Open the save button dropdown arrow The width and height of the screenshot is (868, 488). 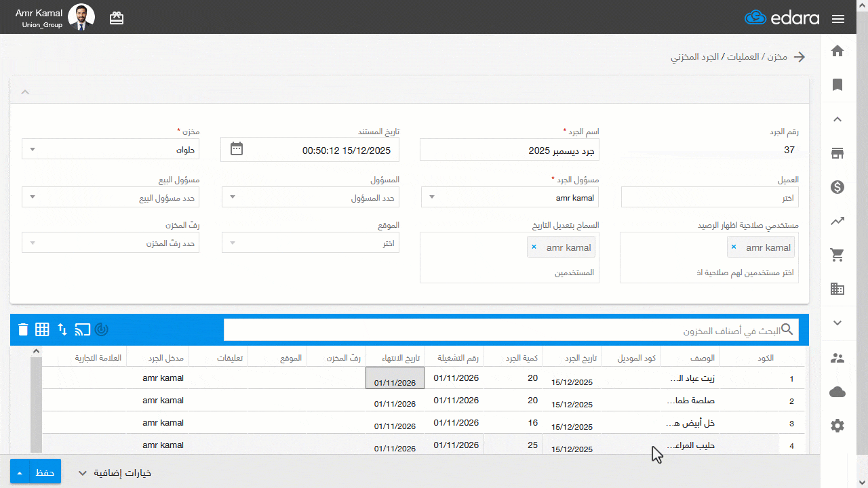(19, 472)
